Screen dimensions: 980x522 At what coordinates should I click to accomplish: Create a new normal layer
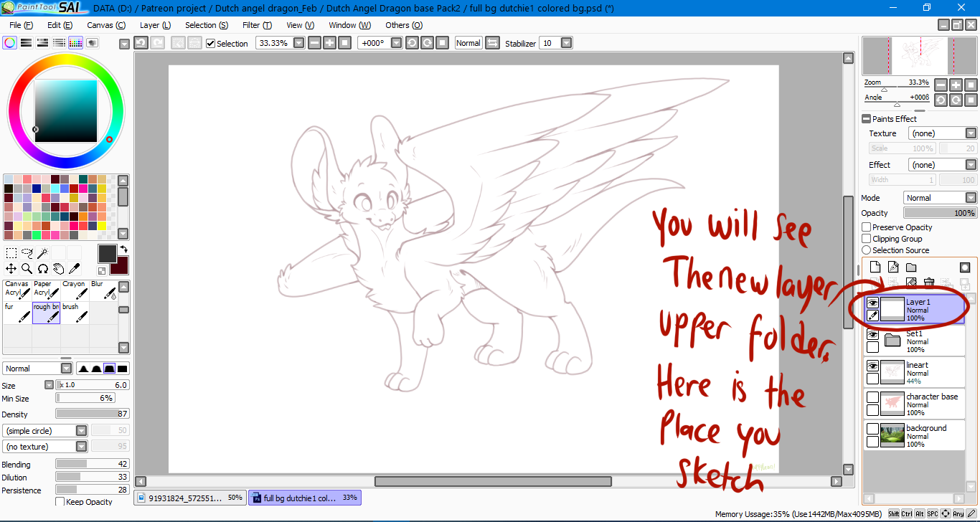(875, 267)
